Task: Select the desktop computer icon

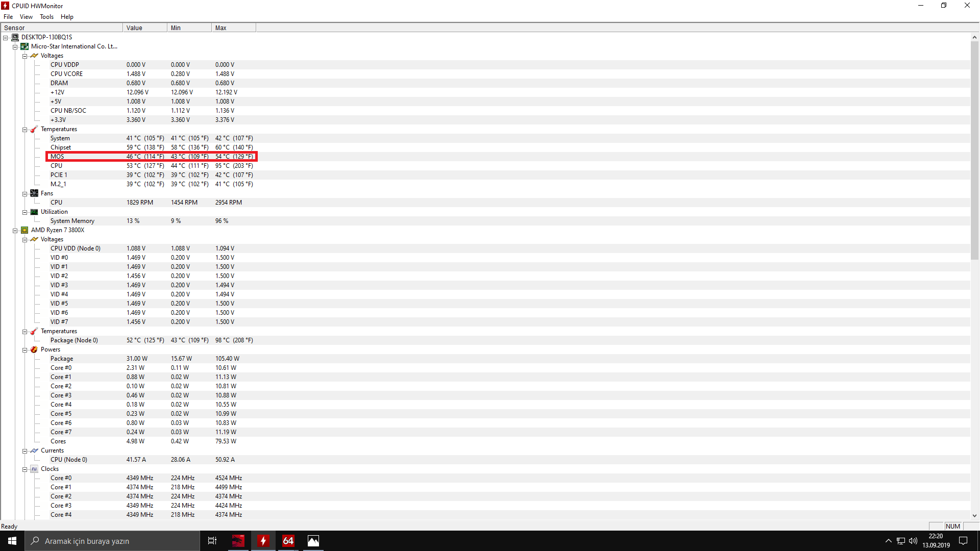Action: pos(15,37)
